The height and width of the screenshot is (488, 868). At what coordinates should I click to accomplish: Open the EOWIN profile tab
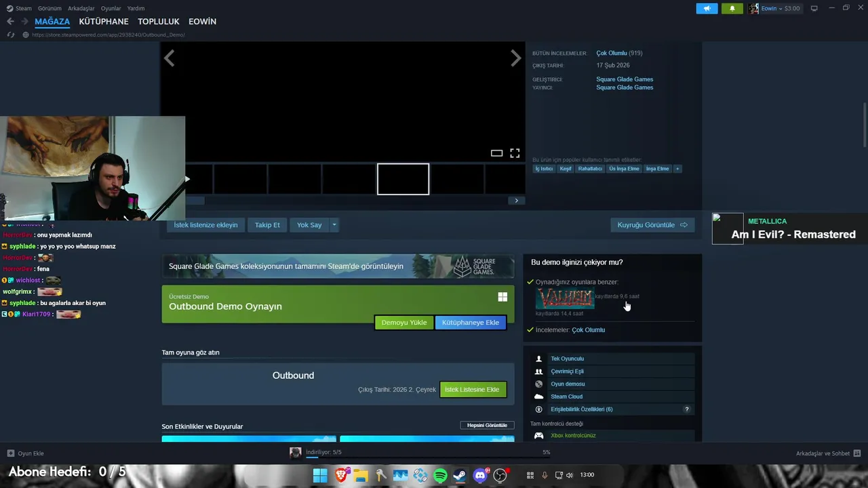tap(202, 22)
